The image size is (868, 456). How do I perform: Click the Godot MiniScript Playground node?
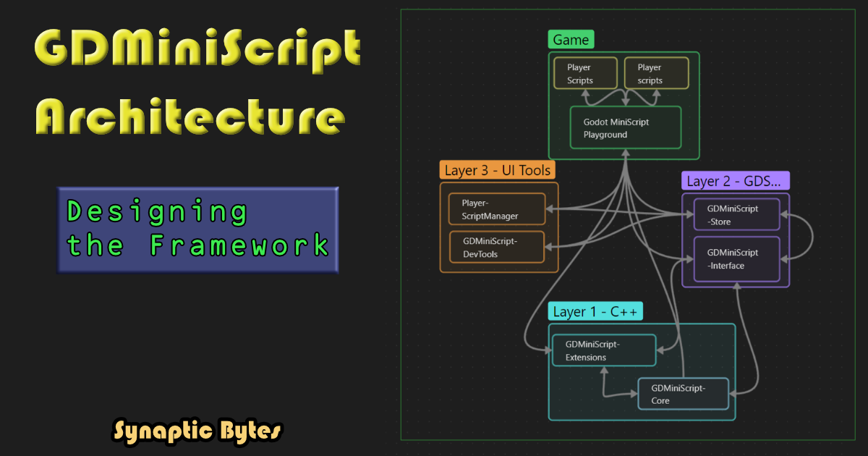pyautogui.click(x=626, y=127)
